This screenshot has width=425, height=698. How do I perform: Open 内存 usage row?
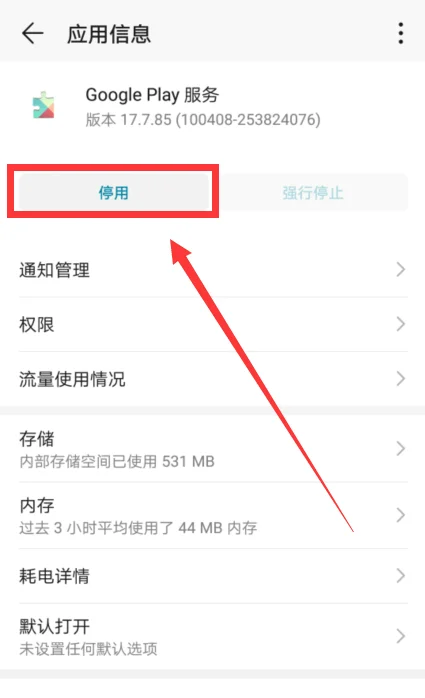point(213,515)
